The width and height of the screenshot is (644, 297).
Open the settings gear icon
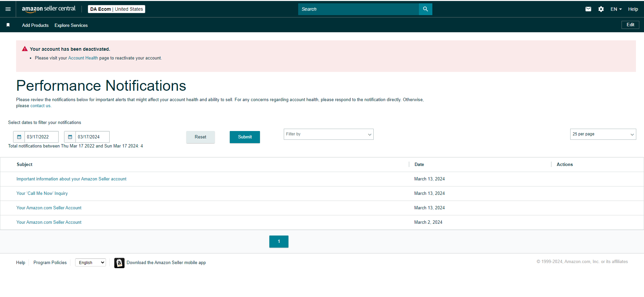click(601, 9)
